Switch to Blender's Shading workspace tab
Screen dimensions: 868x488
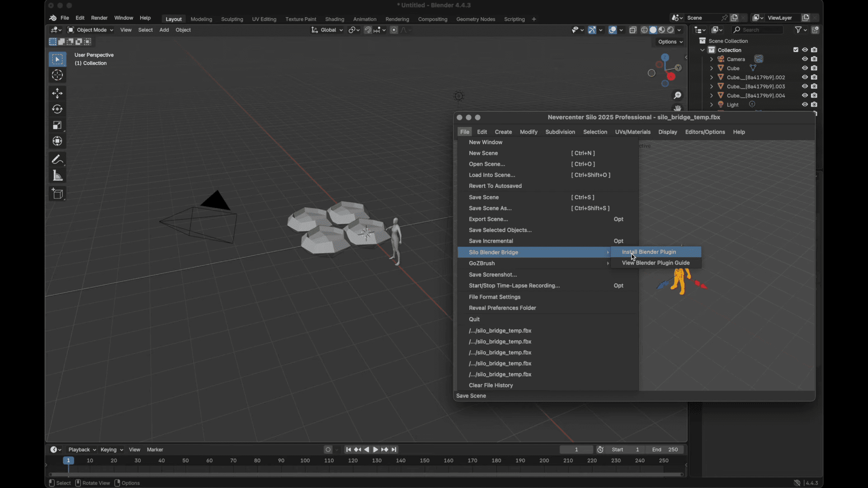(335, 19)
